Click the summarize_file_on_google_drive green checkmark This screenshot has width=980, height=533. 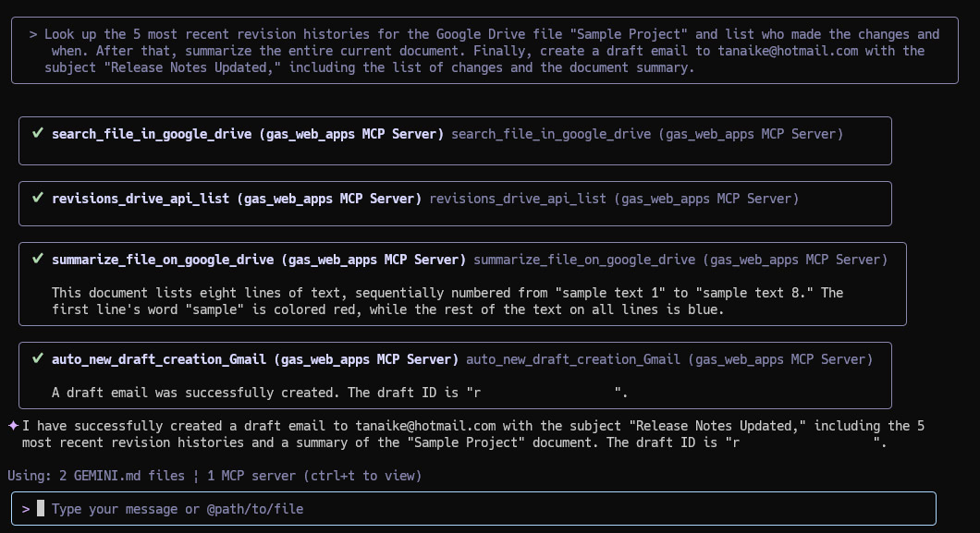[x=38, y=259]
